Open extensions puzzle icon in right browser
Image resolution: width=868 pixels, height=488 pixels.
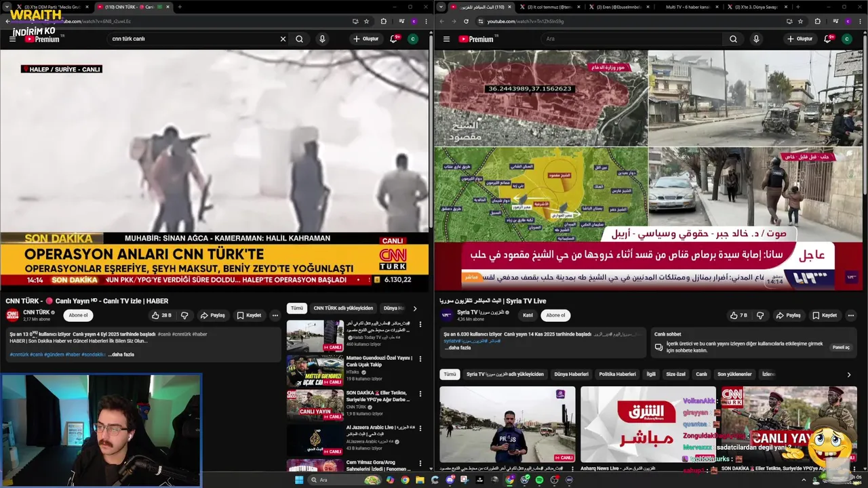(x=817, y=21)
